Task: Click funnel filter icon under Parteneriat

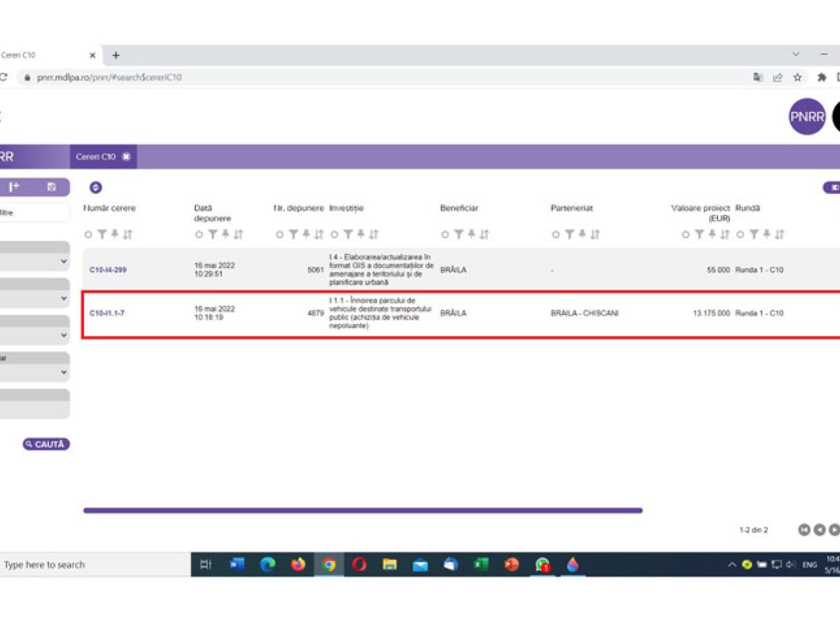Action: (x=568, y=234)
